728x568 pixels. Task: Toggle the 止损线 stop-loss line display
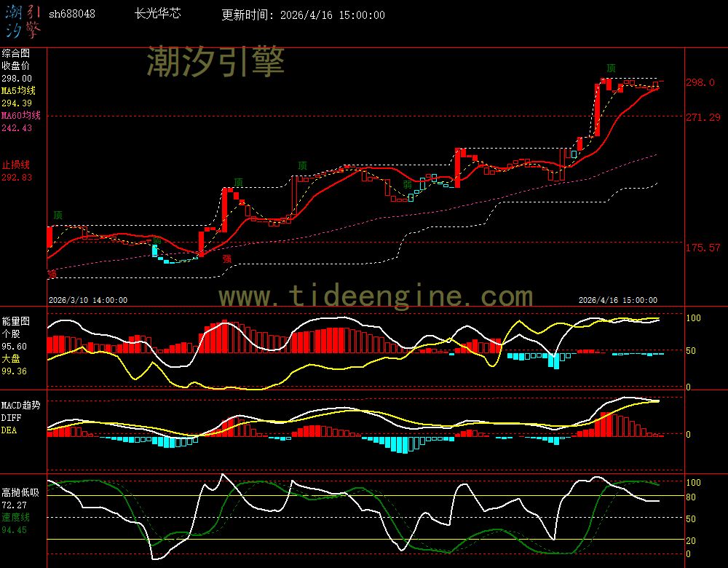[15, 165]
